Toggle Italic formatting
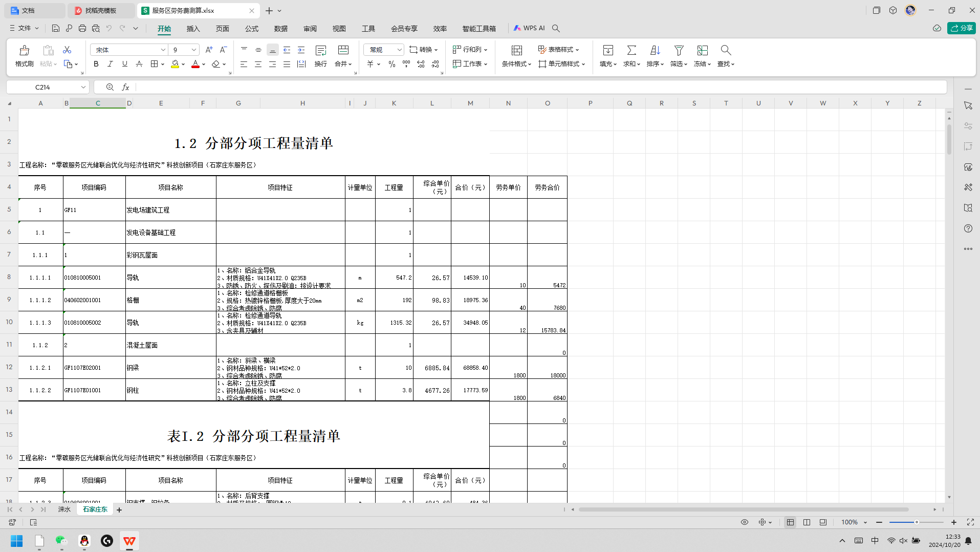 click(110, 64)
